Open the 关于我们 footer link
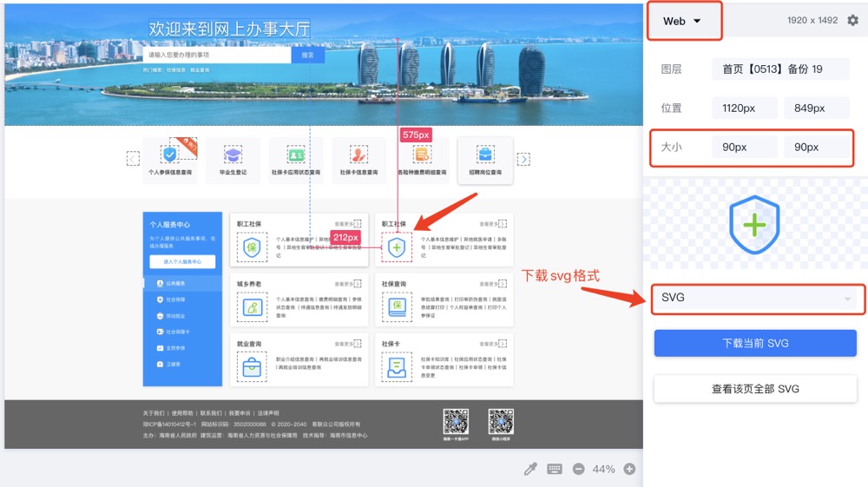 [x=154, y=413]
